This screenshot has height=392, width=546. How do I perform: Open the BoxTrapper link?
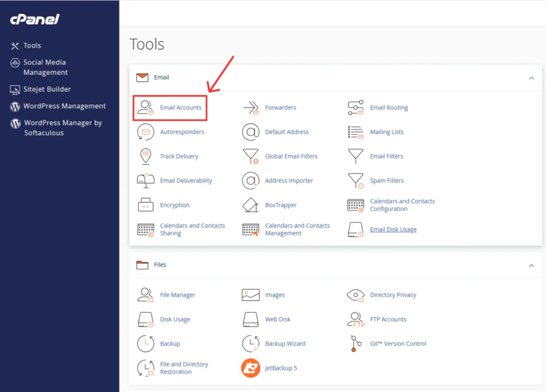pos(280,205)
